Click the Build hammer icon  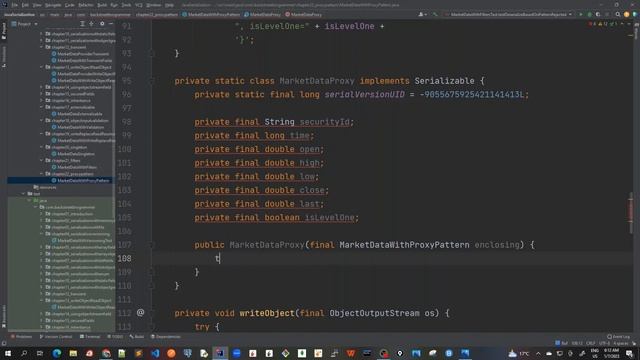(x=435, y=14)
